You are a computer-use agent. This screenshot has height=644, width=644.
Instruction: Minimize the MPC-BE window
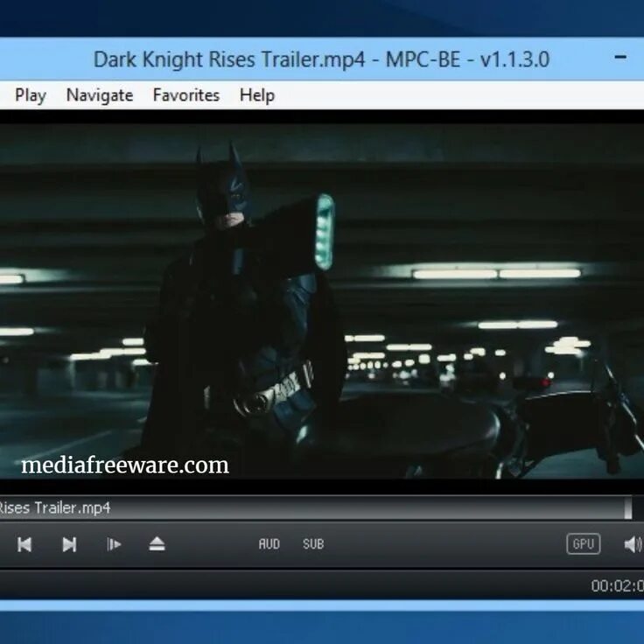tap(620, 57)
